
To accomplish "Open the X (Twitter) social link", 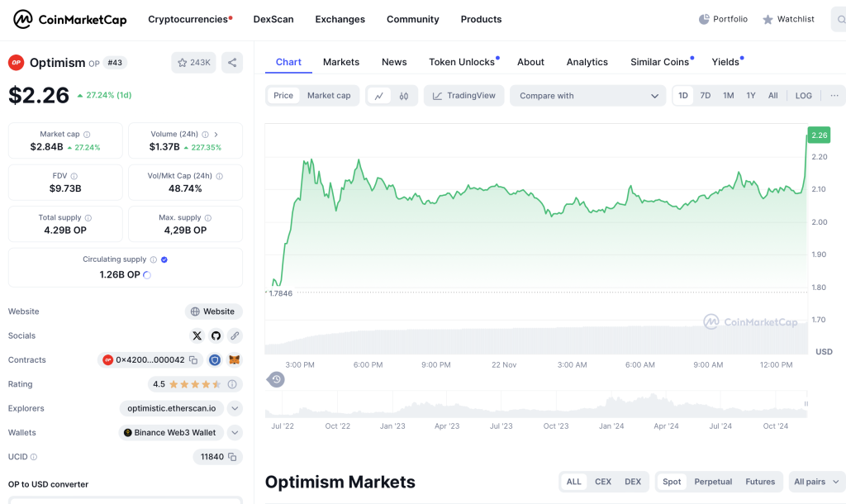I will coord(197,335).
